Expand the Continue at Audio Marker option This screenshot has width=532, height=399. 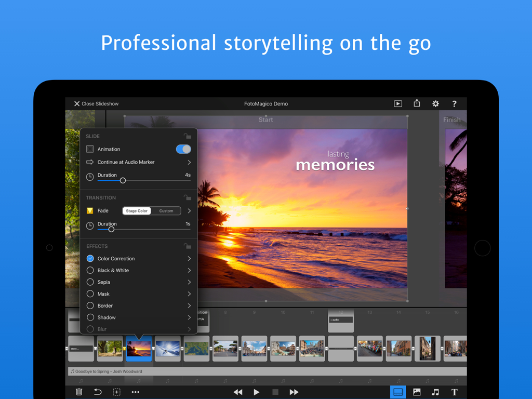point(190,162)
